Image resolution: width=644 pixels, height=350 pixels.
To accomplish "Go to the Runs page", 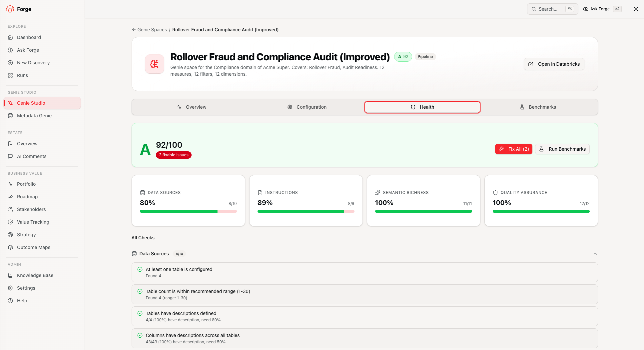I will pyautogui.click(x=42, y=75).
